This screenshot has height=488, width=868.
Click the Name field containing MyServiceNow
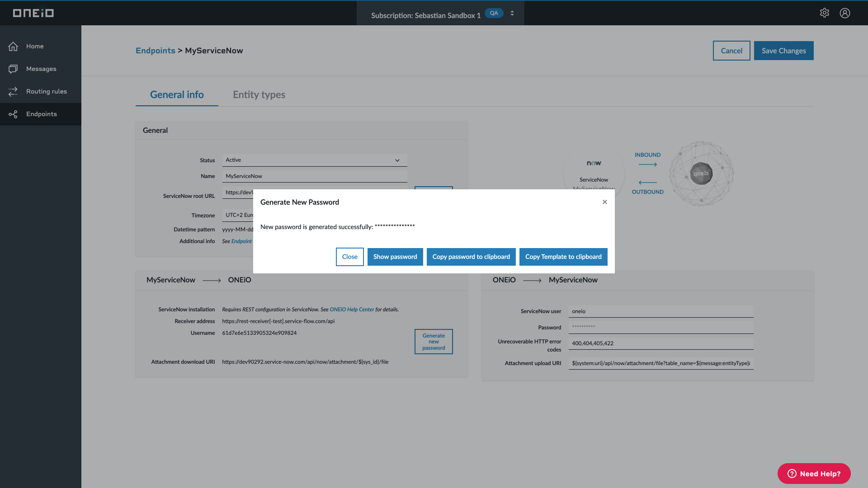coord(315,176)
